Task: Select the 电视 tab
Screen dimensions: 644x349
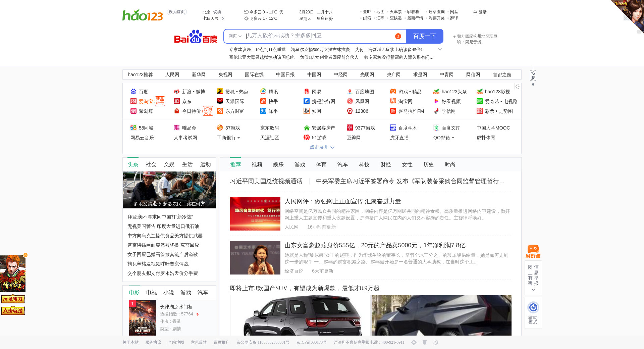Action: point(151,293)
